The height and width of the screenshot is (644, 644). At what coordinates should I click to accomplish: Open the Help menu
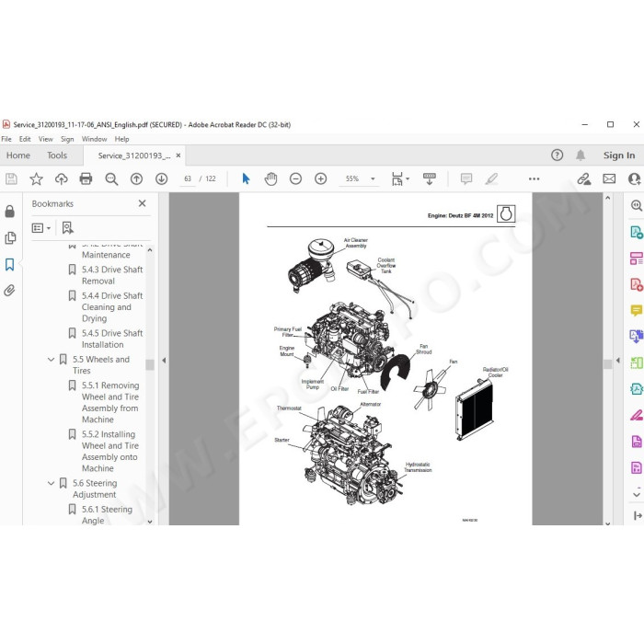tap(121, 139)
